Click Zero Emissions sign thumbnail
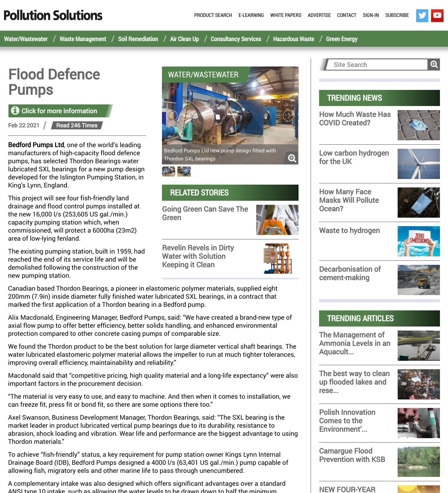The width and height of the screenshot is (448, 493). pyautogui.click(x=419, y=241)
